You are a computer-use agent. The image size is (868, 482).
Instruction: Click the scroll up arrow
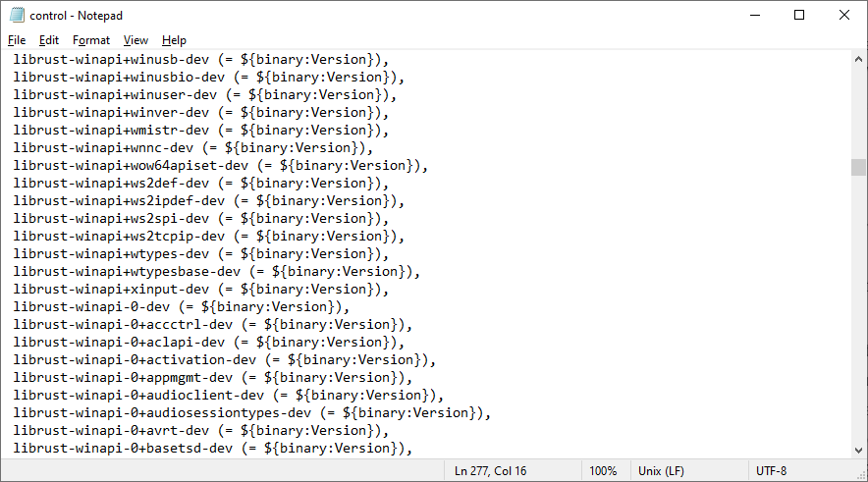pos(858,59)
